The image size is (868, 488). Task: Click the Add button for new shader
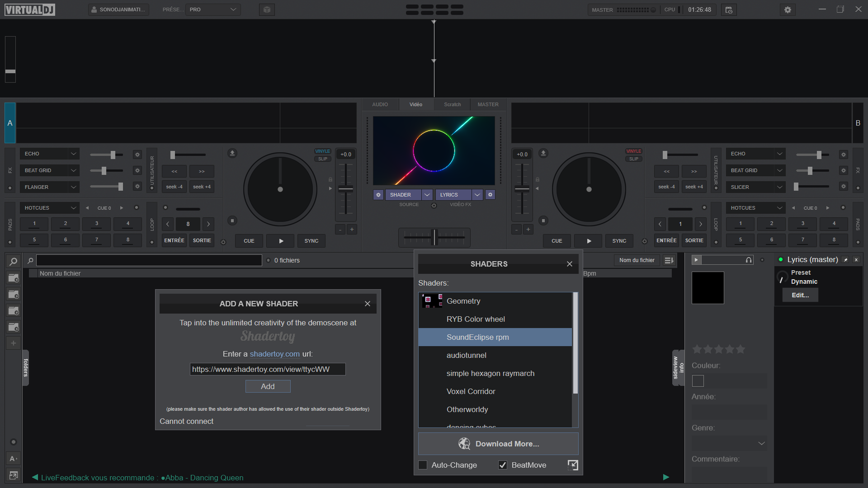(268, 386)
